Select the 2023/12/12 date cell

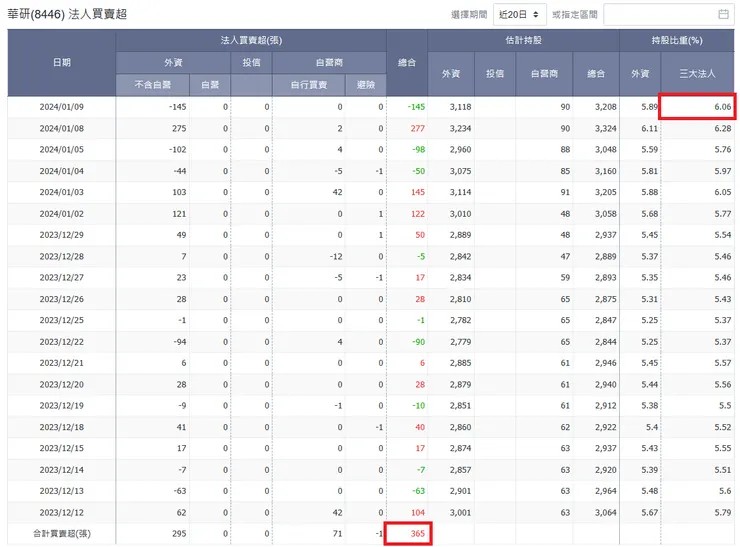(x=62, y=513)
